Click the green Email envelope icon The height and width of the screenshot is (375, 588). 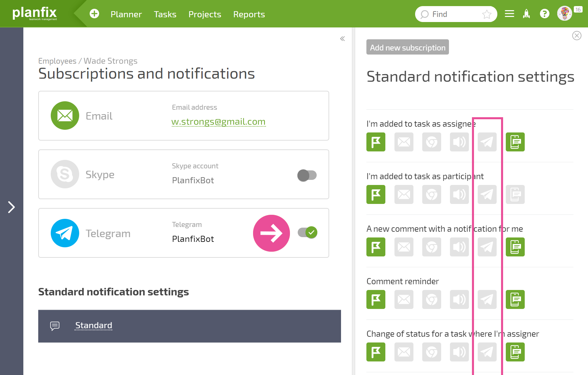(65, 116)
